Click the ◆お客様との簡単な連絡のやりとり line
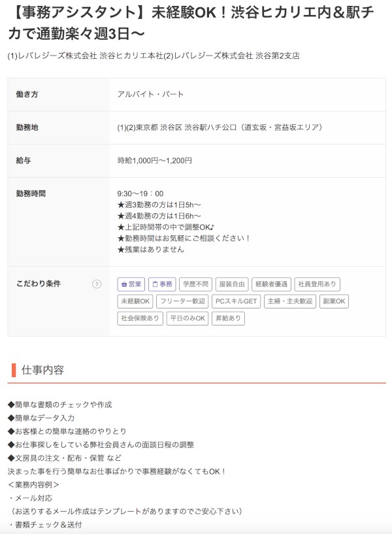 pos(67,431)
